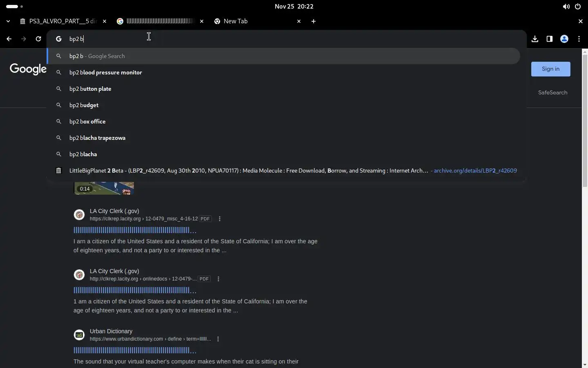Screen dimensions: 588x368
Task: Select 'bp2 button plate' suggestion
Action: coord(283,89)
